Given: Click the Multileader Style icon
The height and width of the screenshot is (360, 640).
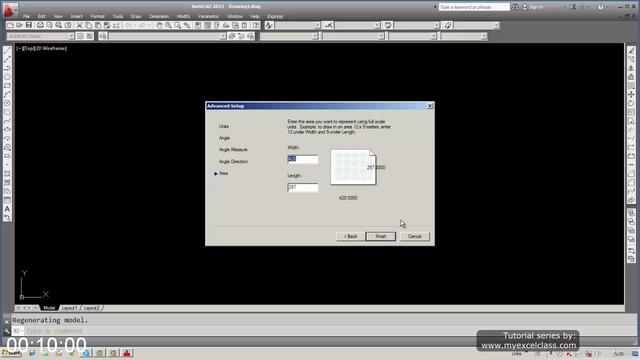Looking at the screenshot, I should pyautogui.click(x=448, y=25).
